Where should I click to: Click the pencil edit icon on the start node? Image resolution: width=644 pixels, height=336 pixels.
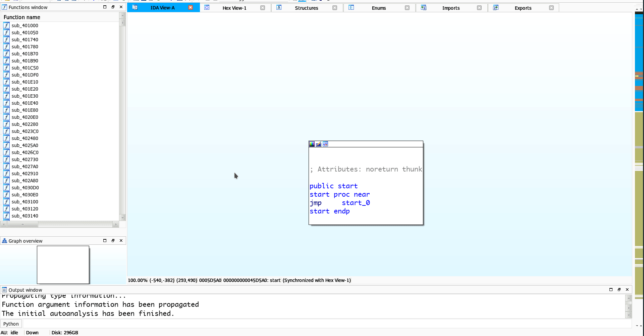click(319, 144)
